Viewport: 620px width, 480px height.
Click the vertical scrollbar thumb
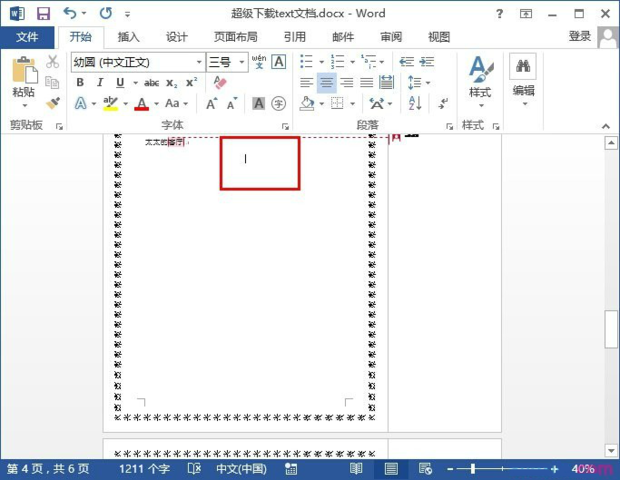point(611,329)
